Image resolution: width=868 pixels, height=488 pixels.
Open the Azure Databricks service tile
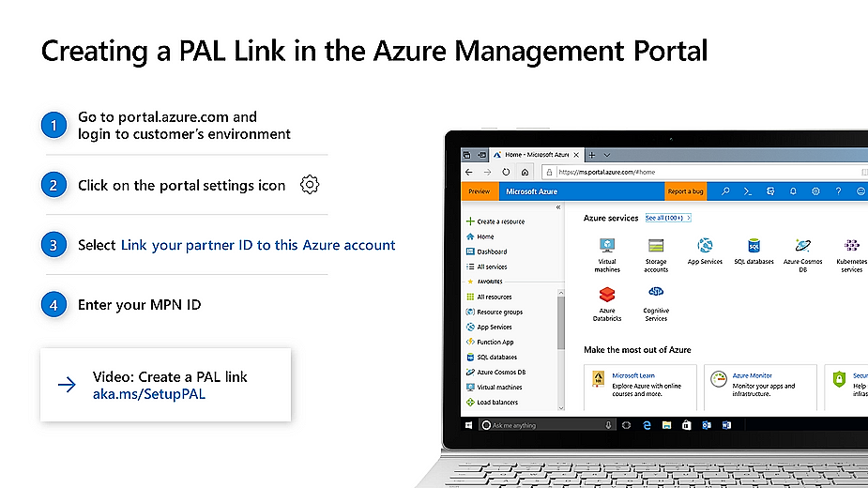607,304
